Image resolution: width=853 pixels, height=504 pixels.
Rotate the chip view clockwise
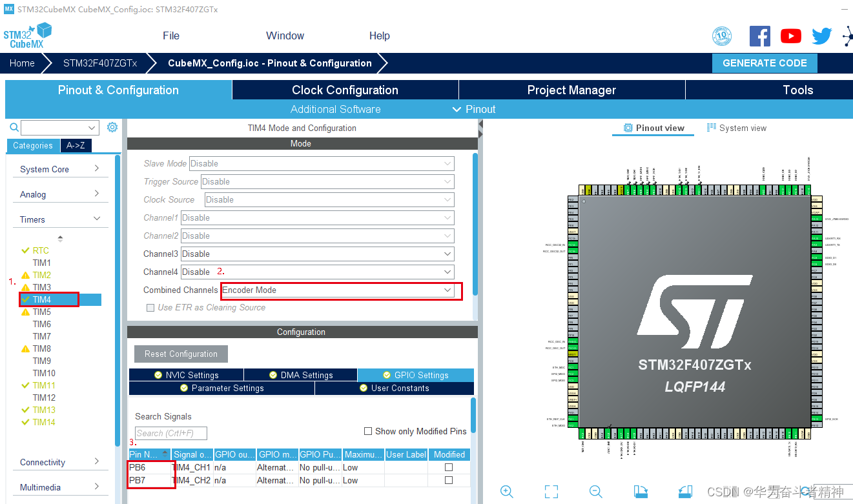641,492
